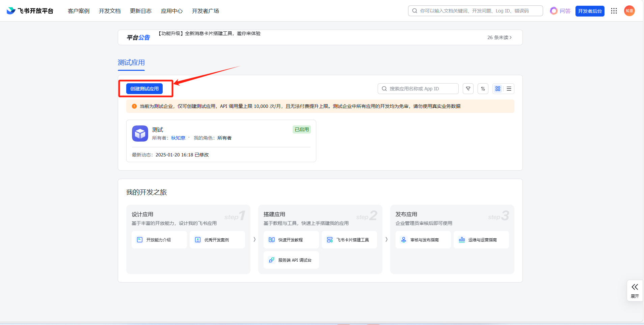Click the 开发者后台 button

coord(590,11)
